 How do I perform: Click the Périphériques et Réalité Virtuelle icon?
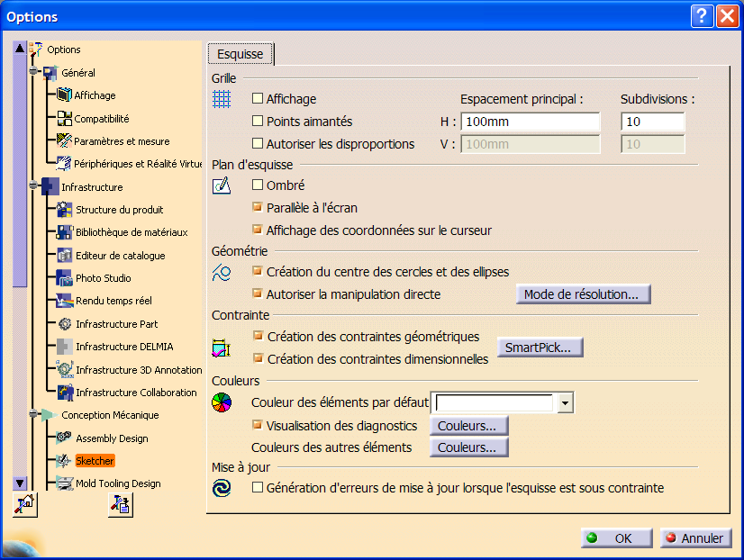(x=64, y=164)
